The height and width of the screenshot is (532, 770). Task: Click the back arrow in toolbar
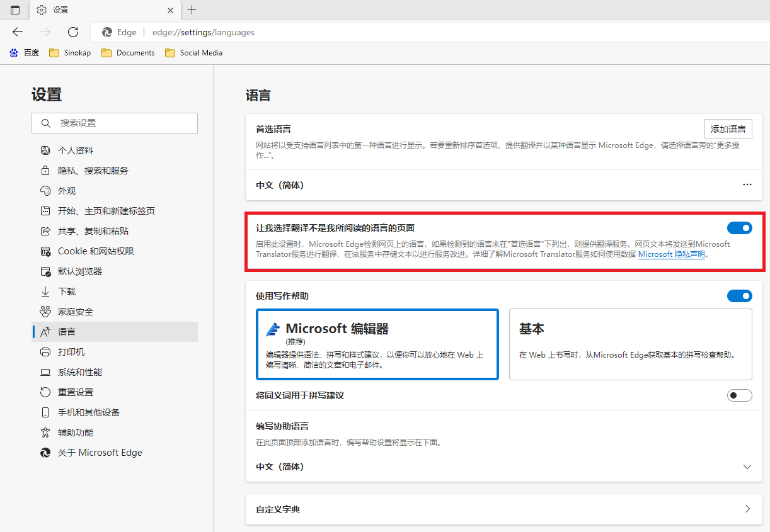point(18,32)
